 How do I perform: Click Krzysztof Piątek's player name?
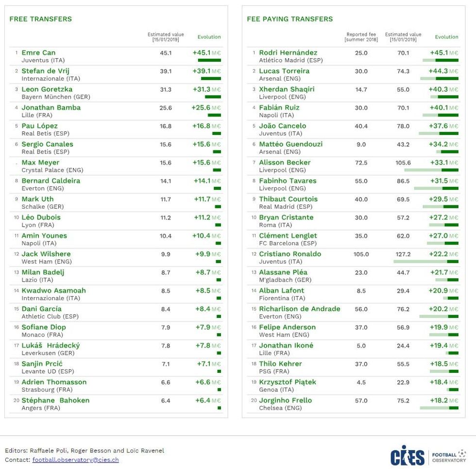click(288, 382)
